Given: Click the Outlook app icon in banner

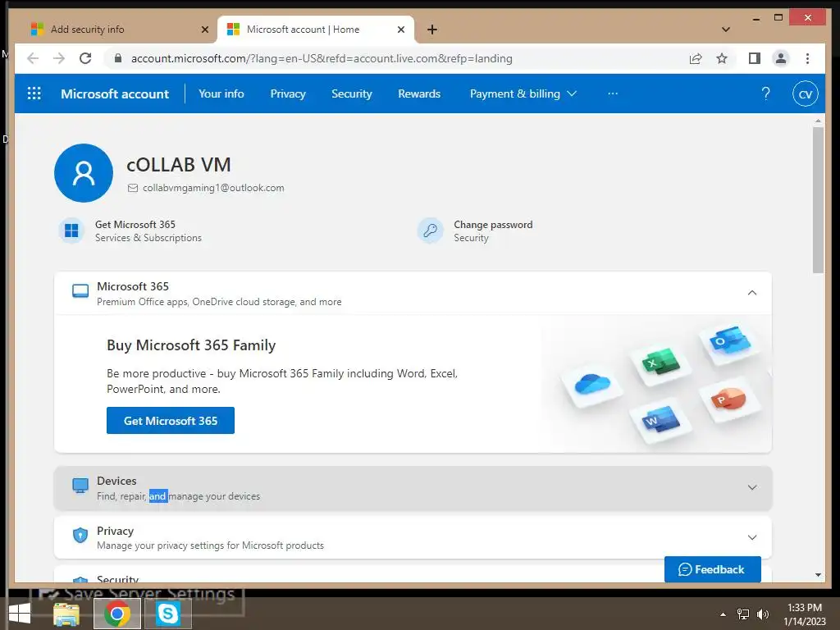Looking at the screenshot, I should click(x=729, y=342).
